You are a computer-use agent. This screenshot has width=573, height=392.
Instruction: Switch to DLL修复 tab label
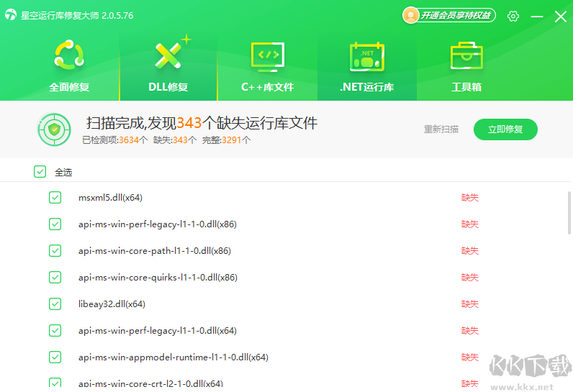click(168, 87)
